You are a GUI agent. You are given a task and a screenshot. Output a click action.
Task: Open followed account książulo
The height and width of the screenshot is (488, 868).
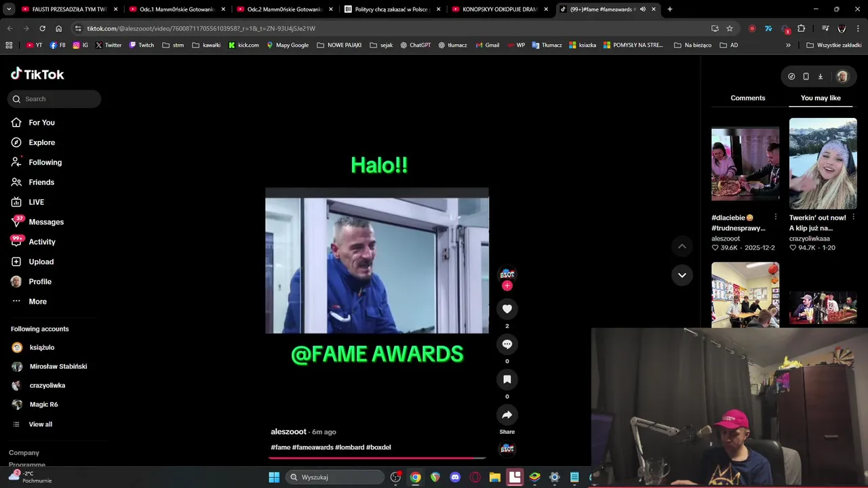point(42,348)
